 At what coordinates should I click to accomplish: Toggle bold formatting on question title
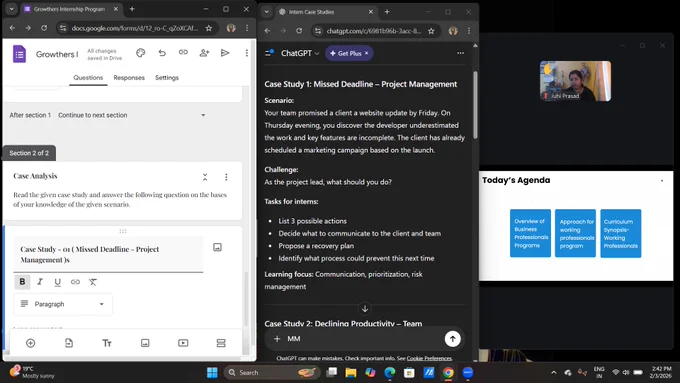[x=22, y=282]
